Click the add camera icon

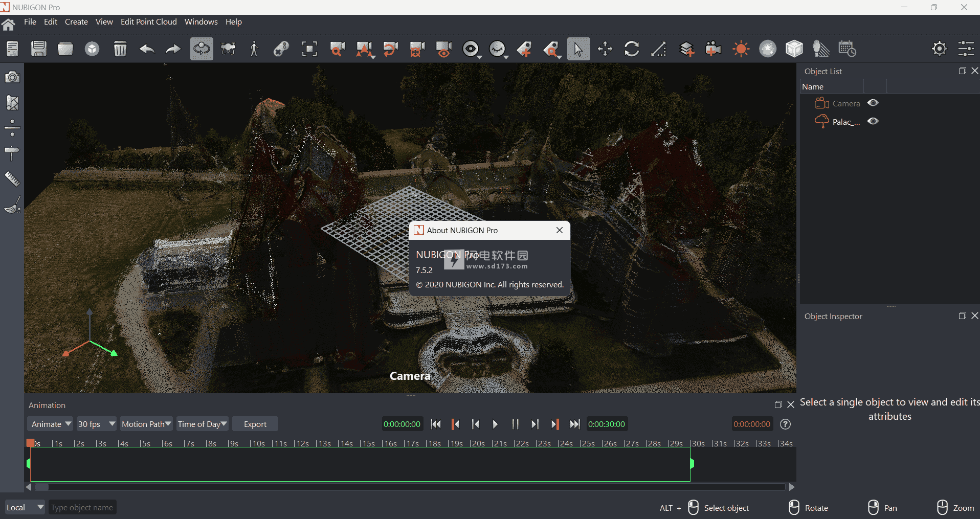click(713, 49)
